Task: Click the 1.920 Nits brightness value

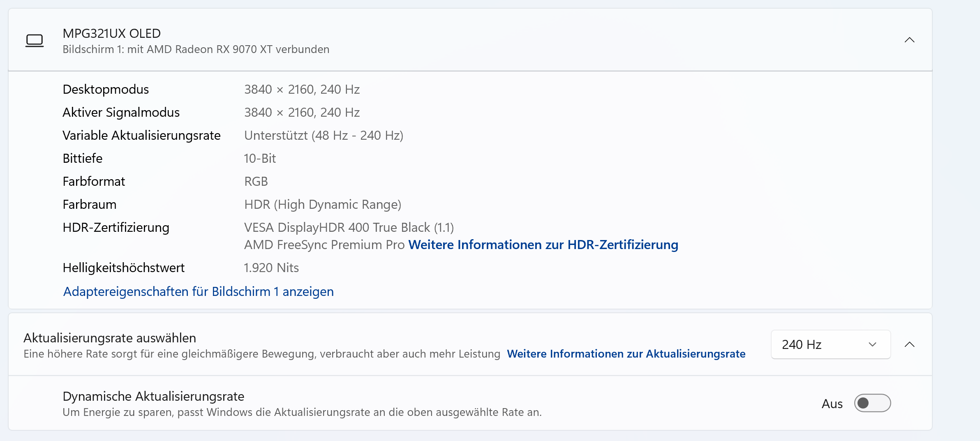Action: [x=271, y=268]
